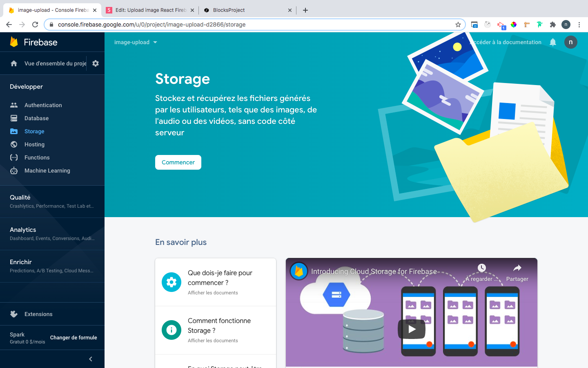Screen dimensions: 588x368
Task: Click the teal gear icon on card
Action: tap(171, 282)
